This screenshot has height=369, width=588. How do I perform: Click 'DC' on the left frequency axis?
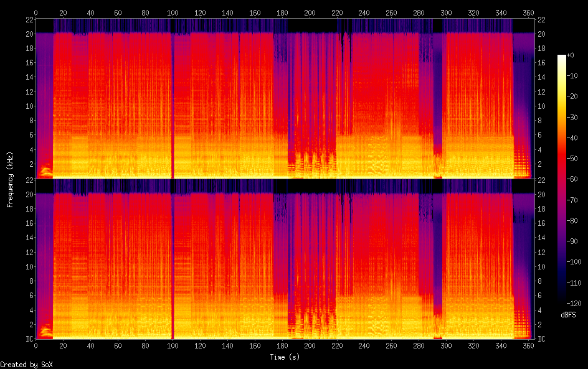29,339
